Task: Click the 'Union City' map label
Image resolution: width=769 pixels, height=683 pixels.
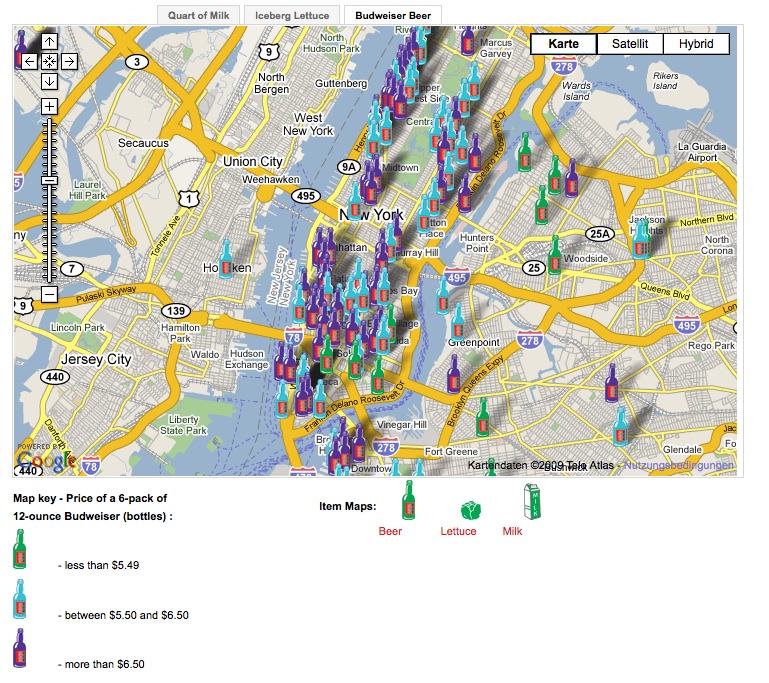Action: click(253, 161)
